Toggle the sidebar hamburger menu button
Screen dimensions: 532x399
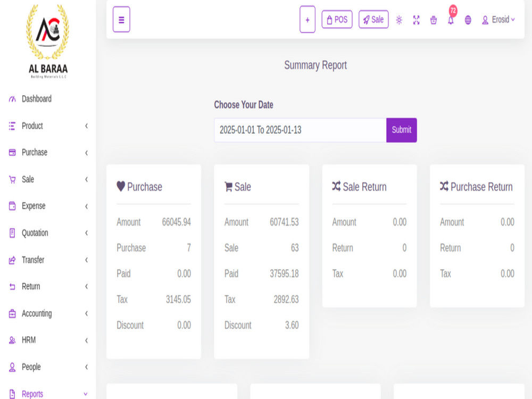click(x=121, y=19)
